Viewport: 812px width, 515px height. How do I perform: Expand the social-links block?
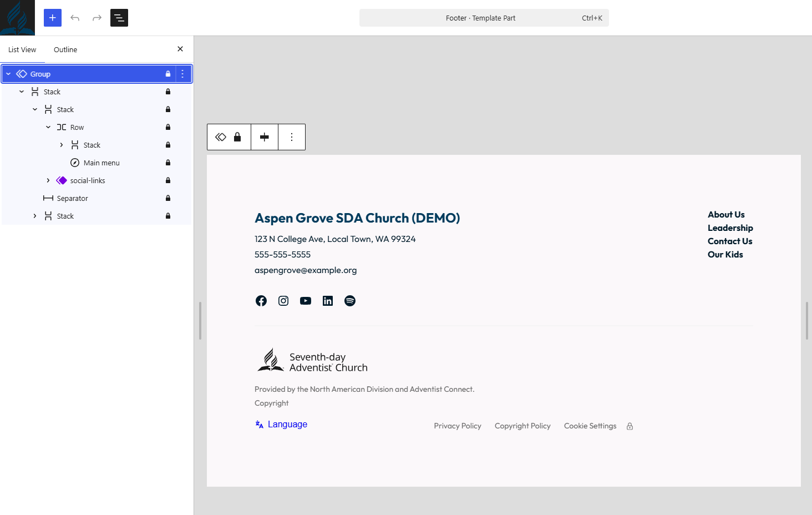pyautogui.click(x=48, y=180)
